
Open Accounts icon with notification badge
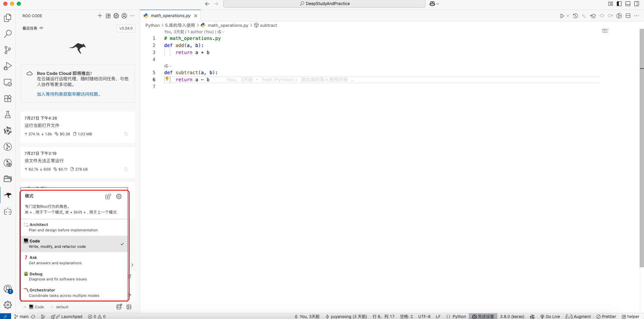click(x=8, y=289)
